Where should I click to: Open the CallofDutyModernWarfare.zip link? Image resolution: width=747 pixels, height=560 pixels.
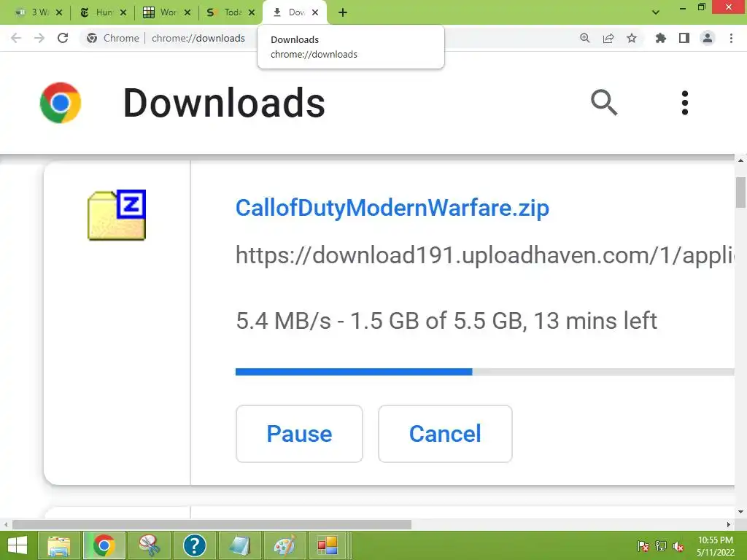[392, 208]
